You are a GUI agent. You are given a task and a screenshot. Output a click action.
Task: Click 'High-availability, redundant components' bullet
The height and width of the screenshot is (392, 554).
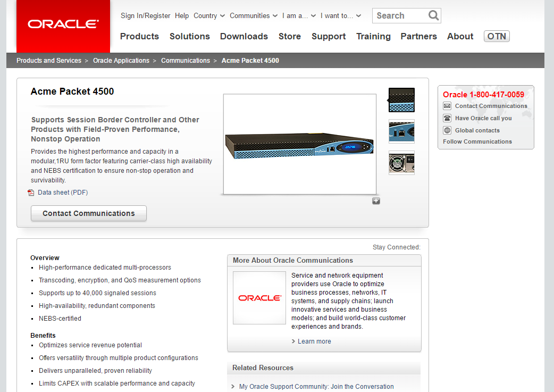tap(97, 306)
